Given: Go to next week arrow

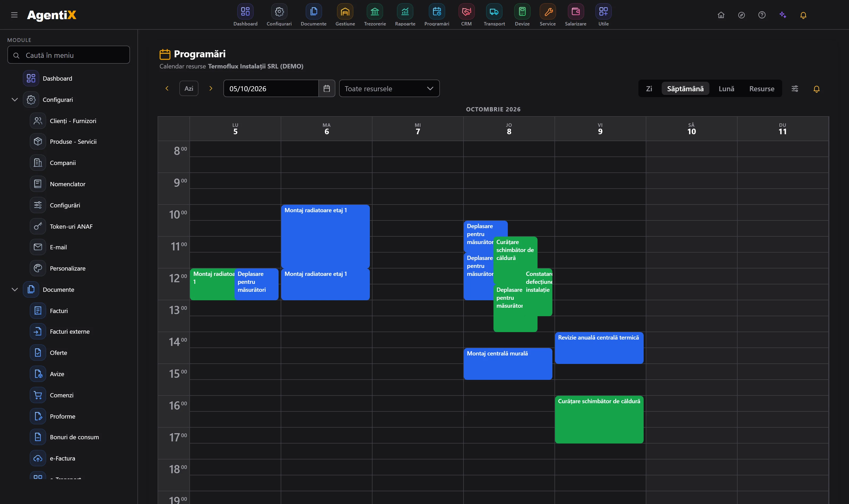Looking at the screenshot, I should (x=211, y=88).
